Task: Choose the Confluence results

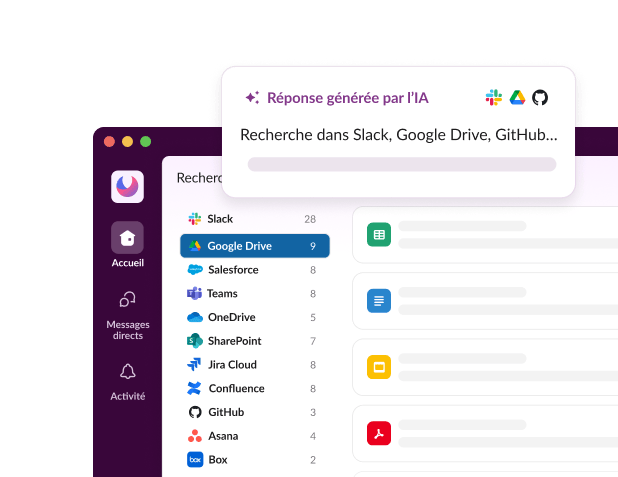Action: [x=255, y=388]
